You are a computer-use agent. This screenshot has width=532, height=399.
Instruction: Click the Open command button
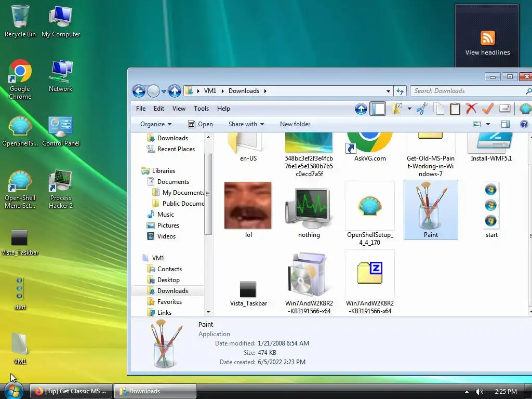pyautogui.click(x=201, y=124)
